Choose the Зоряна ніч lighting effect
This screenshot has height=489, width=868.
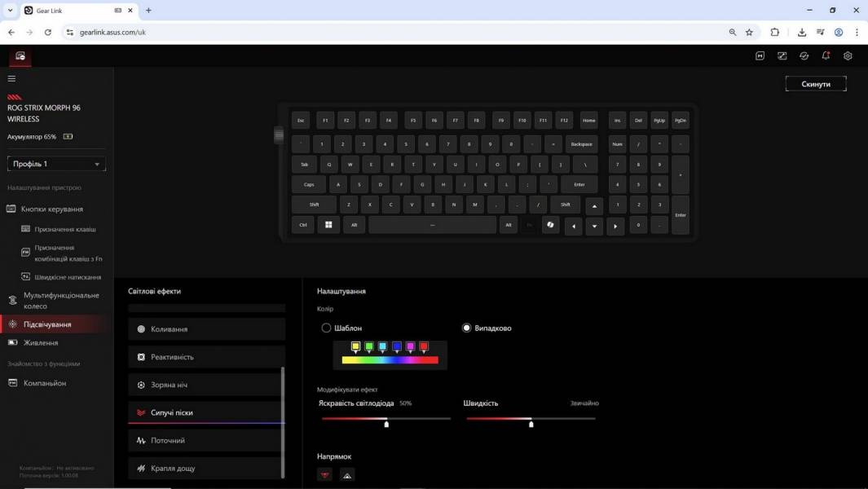click(205, 385)
